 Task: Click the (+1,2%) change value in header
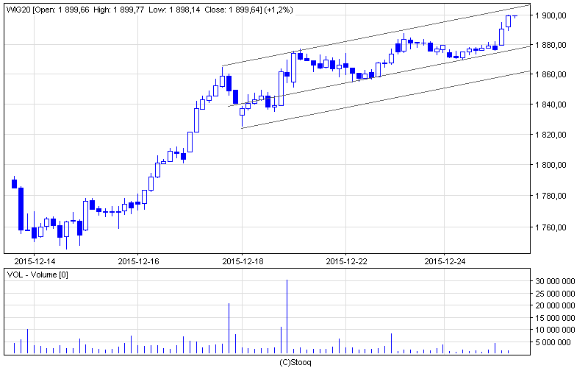279,10
